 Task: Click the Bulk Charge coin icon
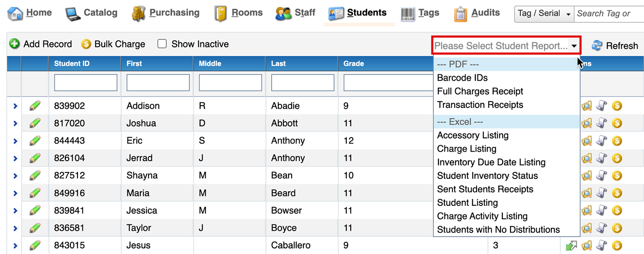pyautogui.click(x=86, y=44)
